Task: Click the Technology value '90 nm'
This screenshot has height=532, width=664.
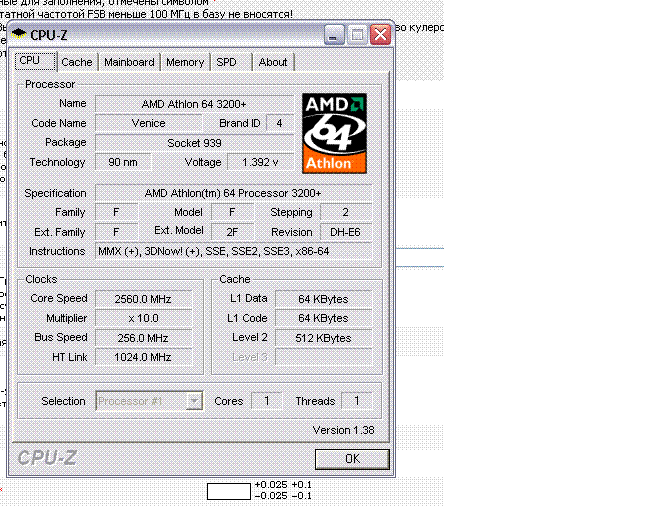Action: click(123, 162)
